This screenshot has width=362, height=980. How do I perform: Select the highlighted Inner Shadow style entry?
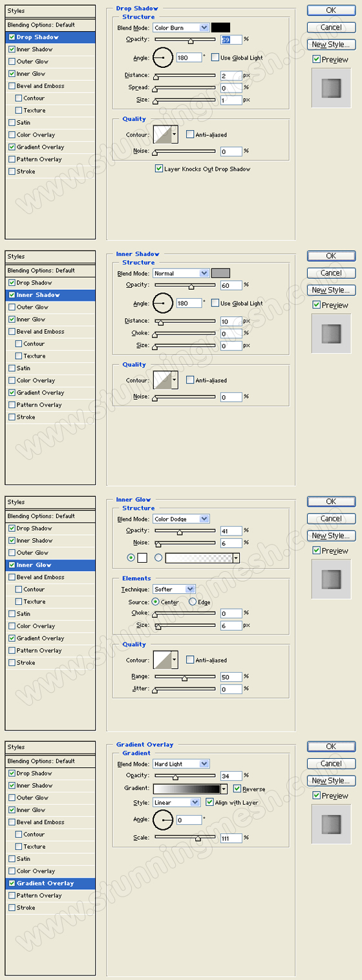[50, 295]
